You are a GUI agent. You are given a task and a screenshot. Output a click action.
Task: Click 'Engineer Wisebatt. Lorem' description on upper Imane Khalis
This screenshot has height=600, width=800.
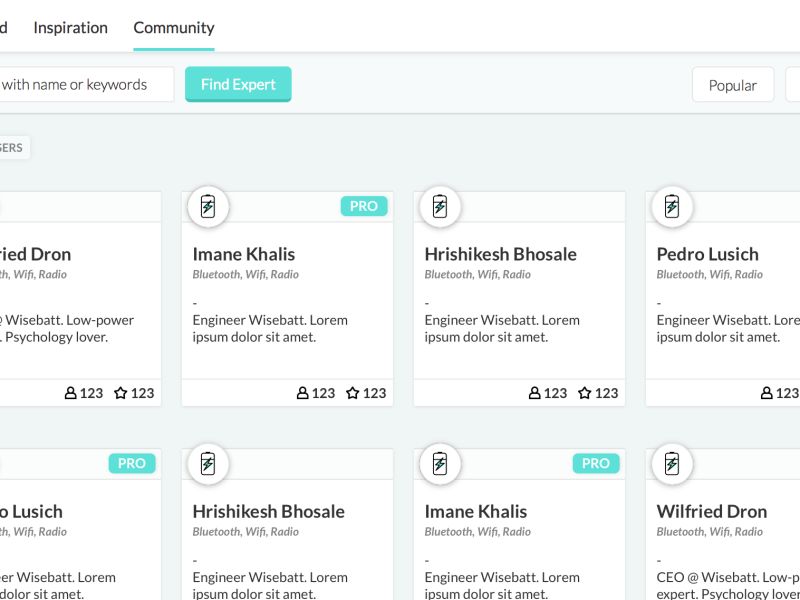pos(270,320)
